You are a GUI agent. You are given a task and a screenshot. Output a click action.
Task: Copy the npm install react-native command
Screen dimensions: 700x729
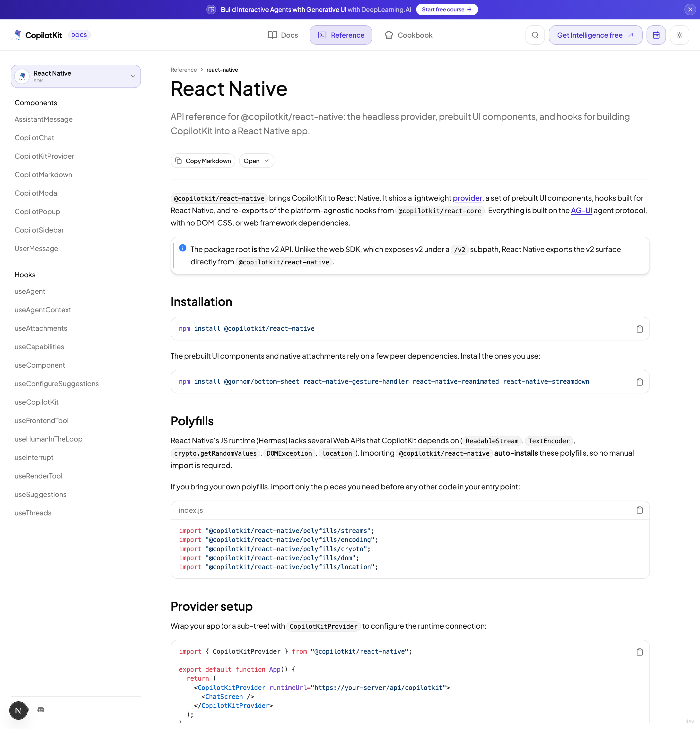[639, 329]
